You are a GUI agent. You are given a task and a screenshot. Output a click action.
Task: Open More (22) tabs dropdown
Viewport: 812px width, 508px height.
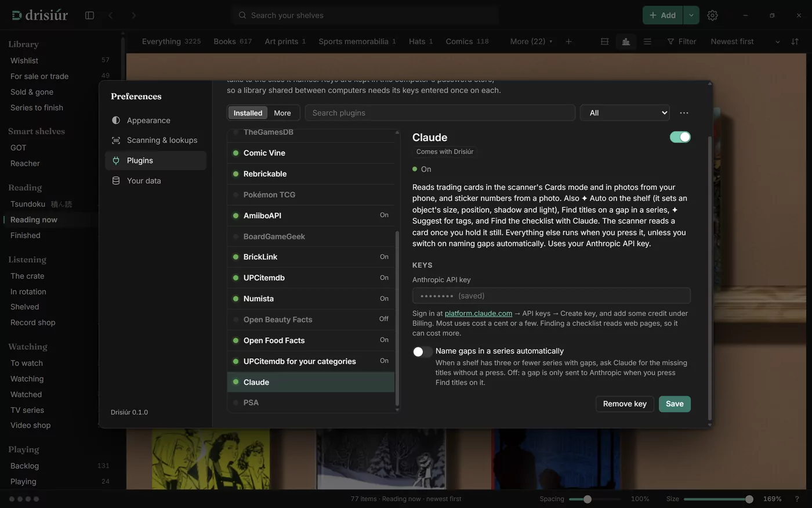click(x=531, y=41)
